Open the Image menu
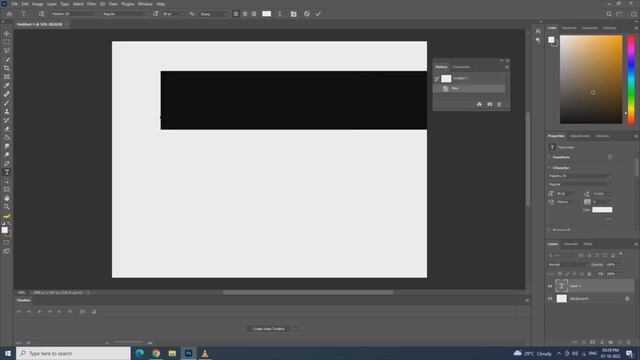This screenshot has width=640, height=360. 38,4
